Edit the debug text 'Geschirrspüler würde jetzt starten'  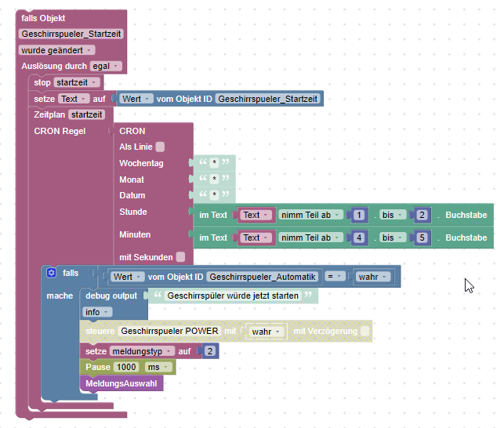233,296
